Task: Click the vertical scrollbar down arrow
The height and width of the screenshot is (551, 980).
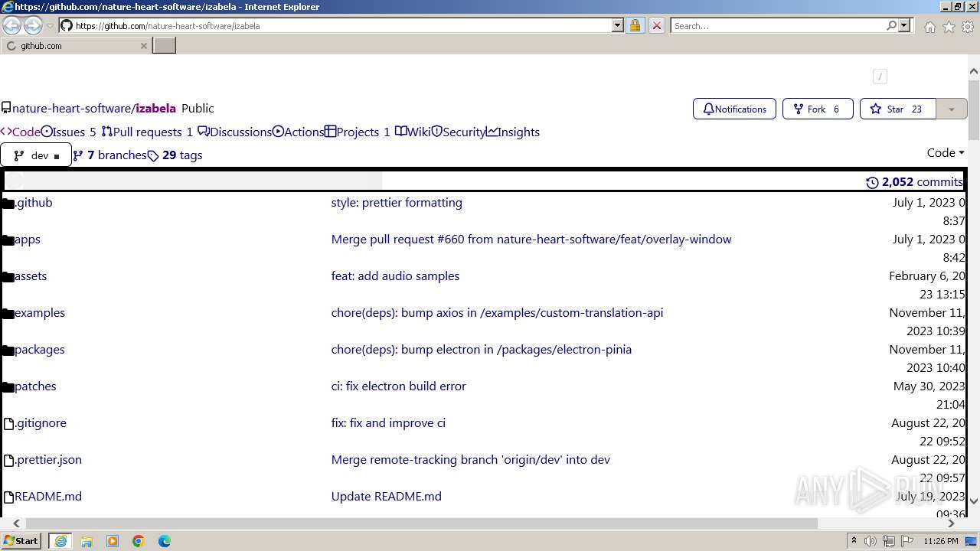Action: point(974,502)
